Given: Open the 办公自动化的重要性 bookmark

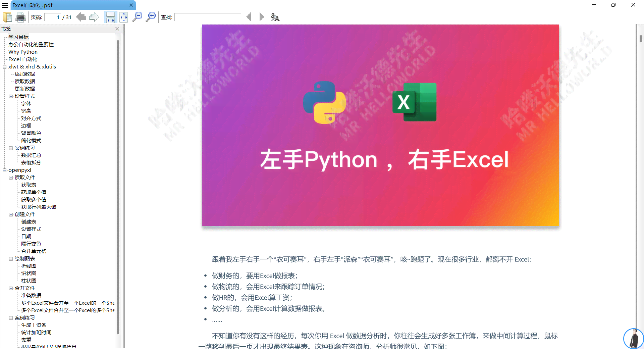Looking at the screenshot, I should click(x=31, y=45).
